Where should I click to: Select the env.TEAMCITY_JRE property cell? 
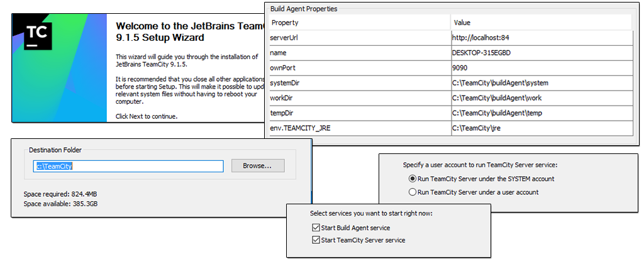point(360,128)
